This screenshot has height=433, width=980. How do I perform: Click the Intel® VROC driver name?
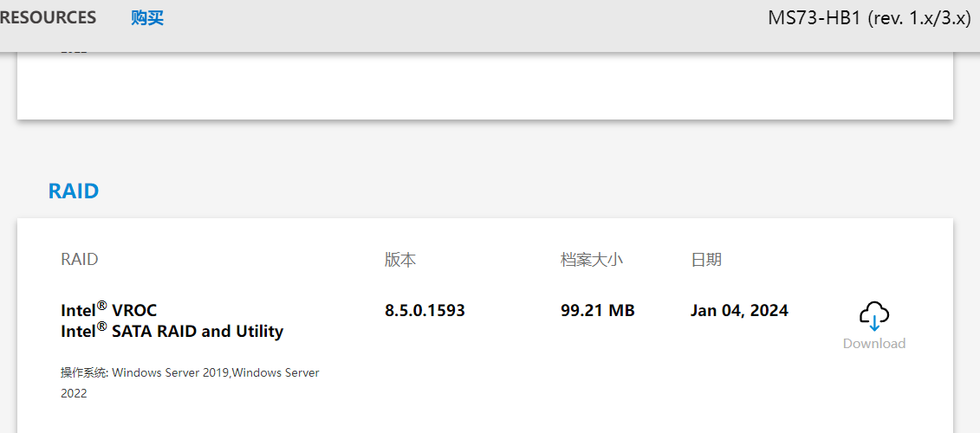click(x=109, y=309)
